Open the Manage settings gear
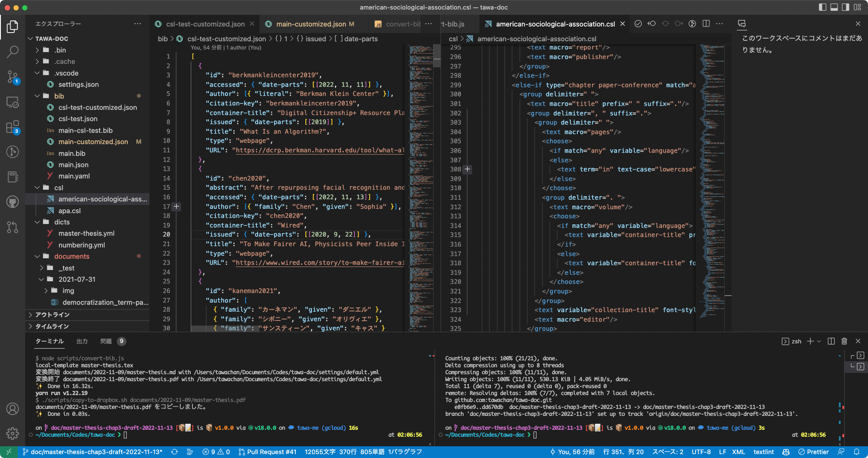This screenshot has width=868, height=458. tap(13, 433)
